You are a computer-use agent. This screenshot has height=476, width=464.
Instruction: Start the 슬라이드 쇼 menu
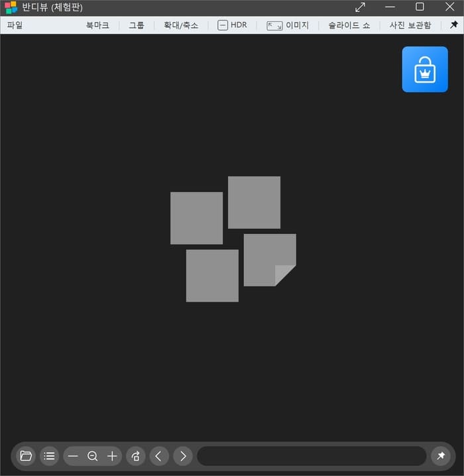349,25
